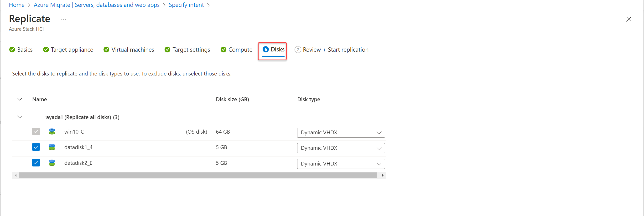Click the Disk size (GB) column header

(232, 99)
